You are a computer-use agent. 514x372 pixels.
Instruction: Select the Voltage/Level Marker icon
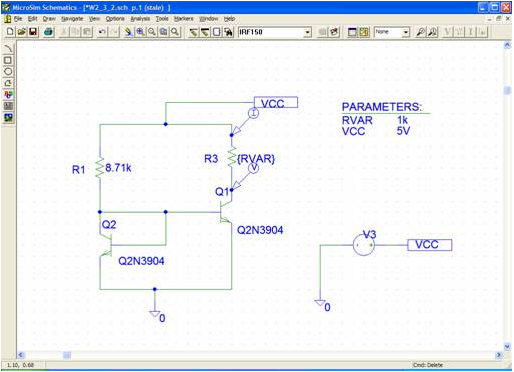pos(421,32)
